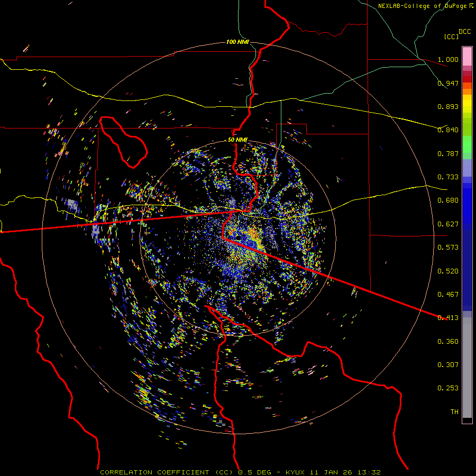The width and height of the screenshot is (476, 476).
Task: Pick the pink color band beside 1.000
Action: [x=467, y=57]
